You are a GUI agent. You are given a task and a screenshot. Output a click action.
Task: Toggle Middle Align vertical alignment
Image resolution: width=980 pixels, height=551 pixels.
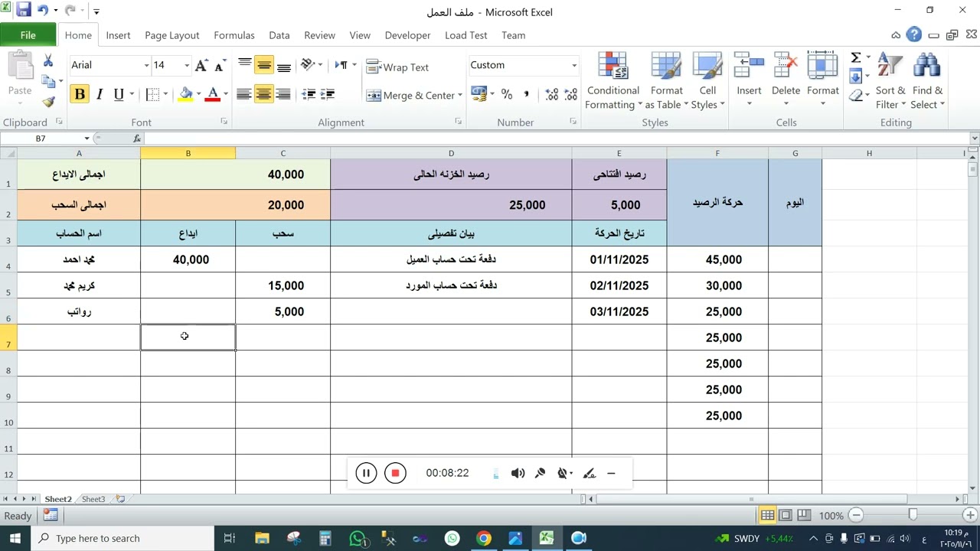(x=264, y=66)
